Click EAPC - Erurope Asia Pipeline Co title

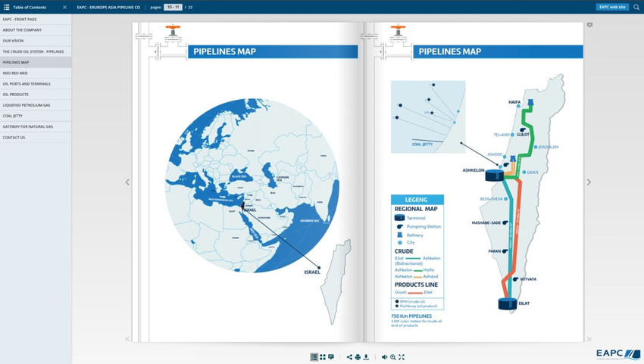108,7
